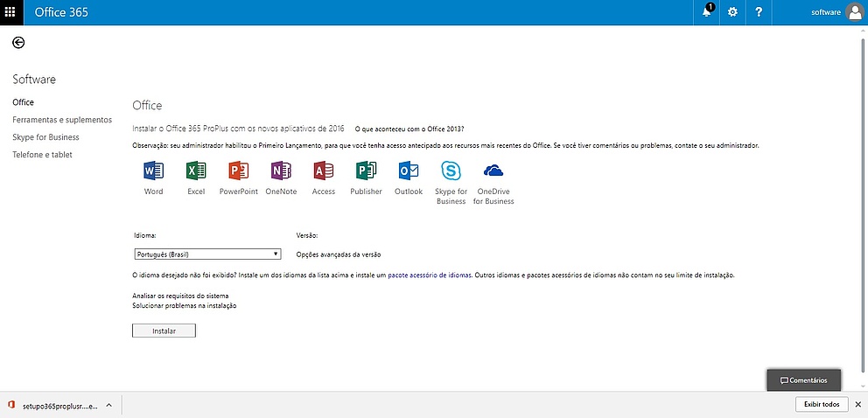868x418 pixels.
Task: Select Ferramentas e suplementos in sidebar
Action: click(62, 120)
